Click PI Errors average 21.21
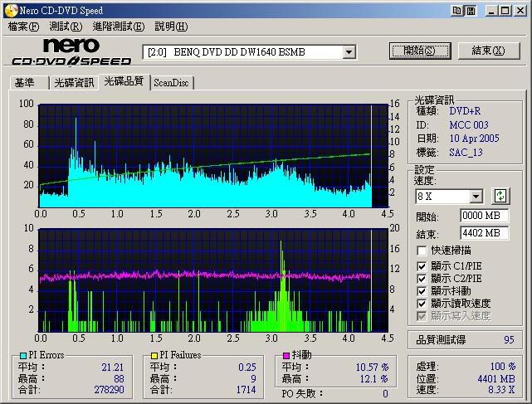 [x=113, y=367]
